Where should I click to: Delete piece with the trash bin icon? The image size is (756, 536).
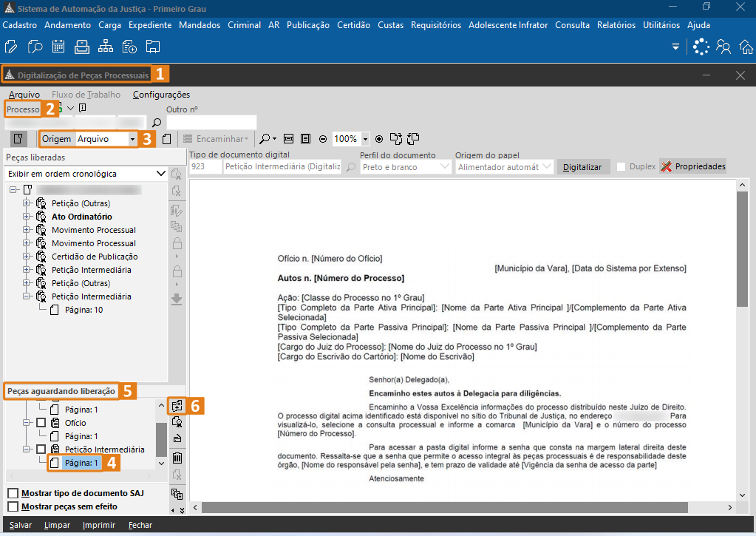[177, 458]
